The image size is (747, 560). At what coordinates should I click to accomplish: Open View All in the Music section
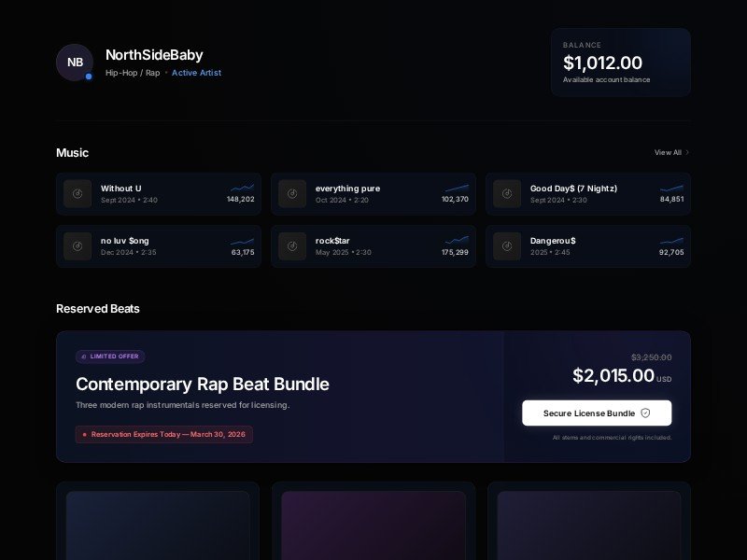(668, 152)
